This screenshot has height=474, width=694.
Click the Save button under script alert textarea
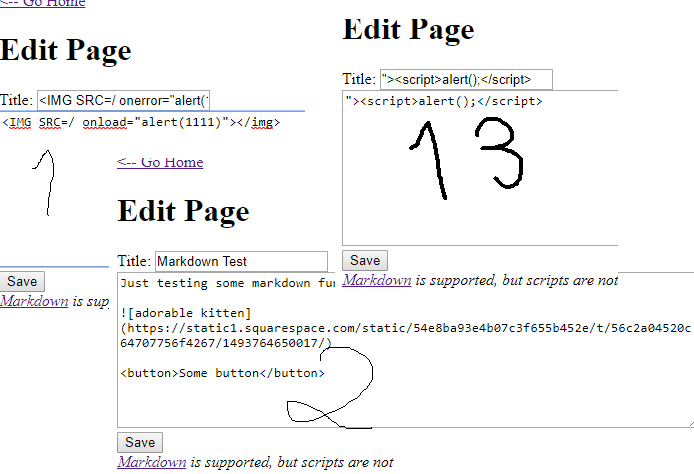[x=365, y=260]
